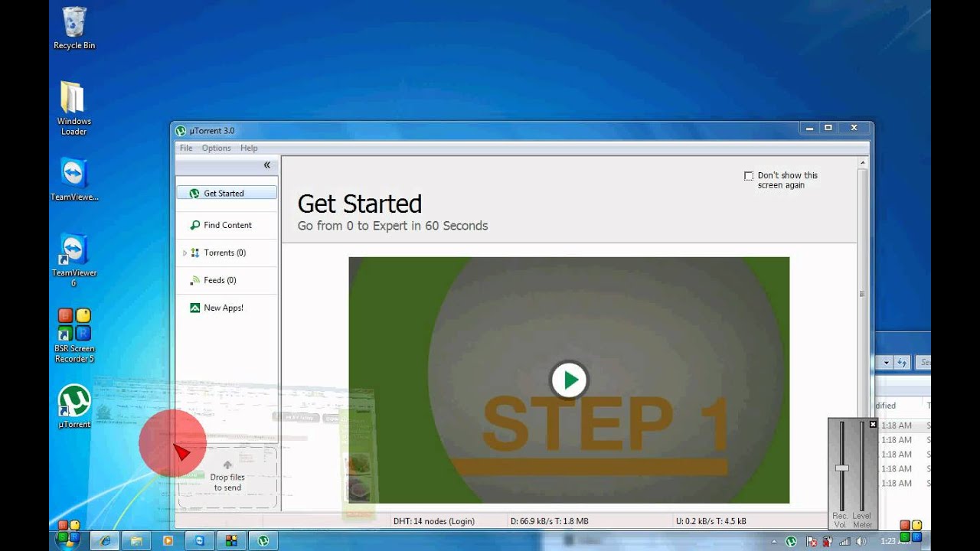Adjust the Rec. Vol. slider handle
Viewport: 980px width, 551px height.
pos(841,468)
